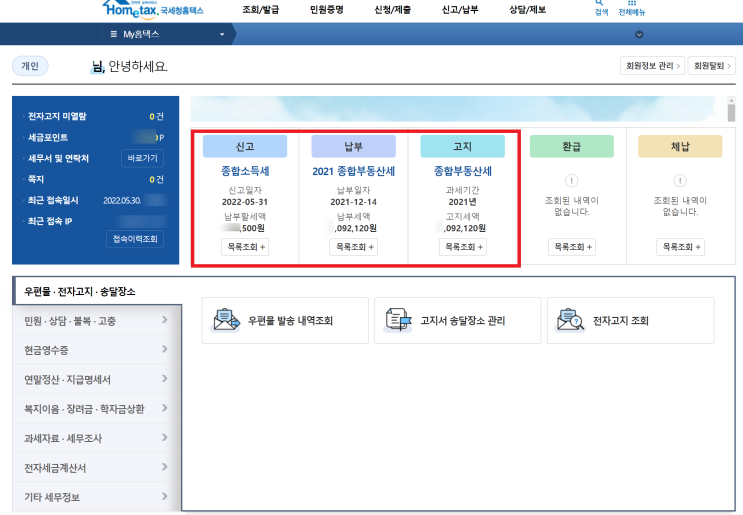
Task: Click 목록조회 + under 환급 card
Action: [x=571, y=247]
